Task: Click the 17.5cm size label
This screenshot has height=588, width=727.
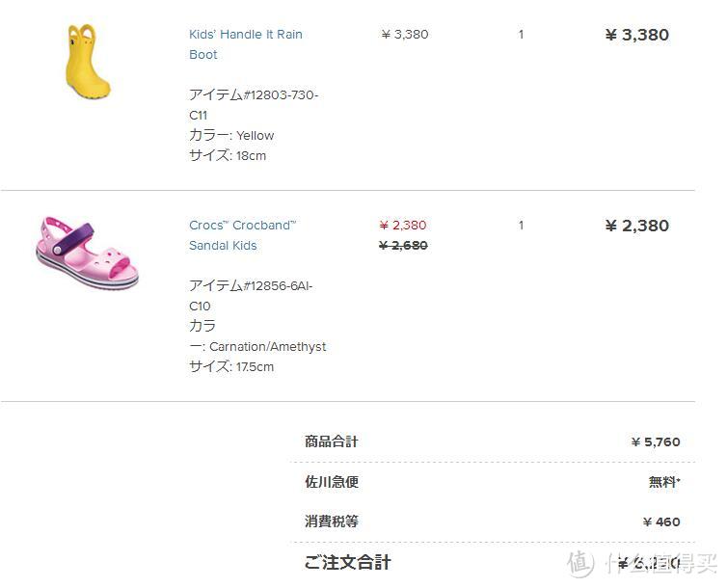Action: click(x=231, y=366)
